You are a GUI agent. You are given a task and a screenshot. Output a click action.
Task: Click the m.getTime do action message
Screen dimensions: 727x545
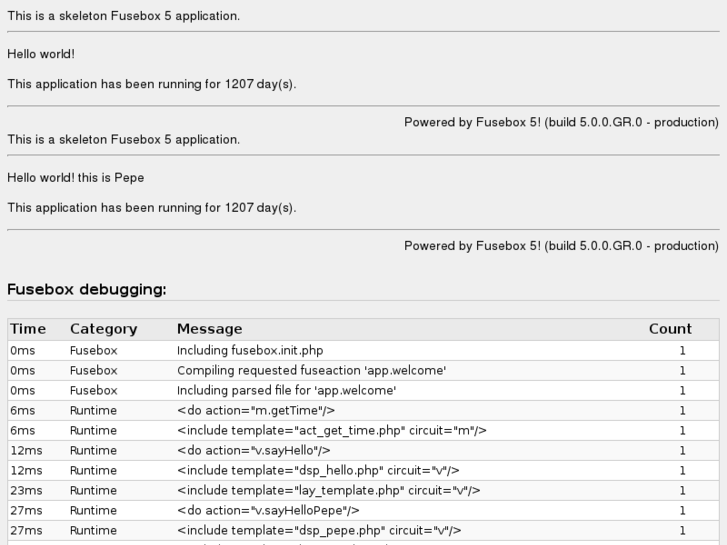point(255,411)
